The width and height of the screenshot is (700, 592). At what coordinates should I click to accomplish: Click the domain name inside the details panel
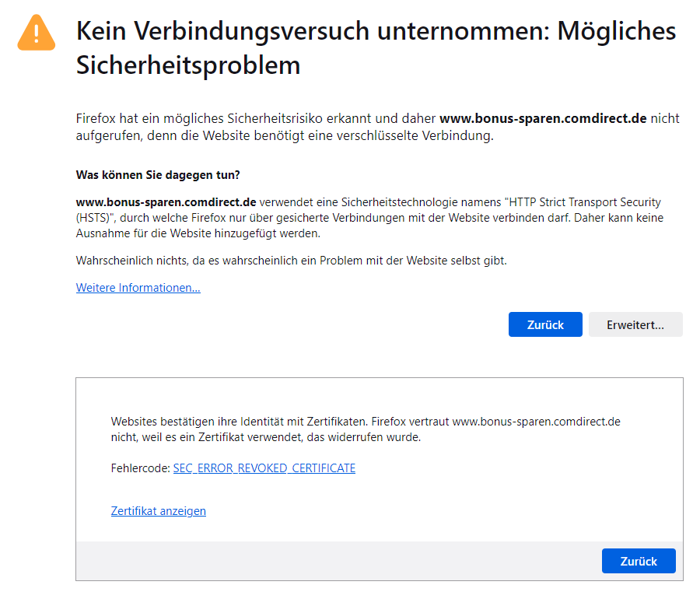coord(536,422)
